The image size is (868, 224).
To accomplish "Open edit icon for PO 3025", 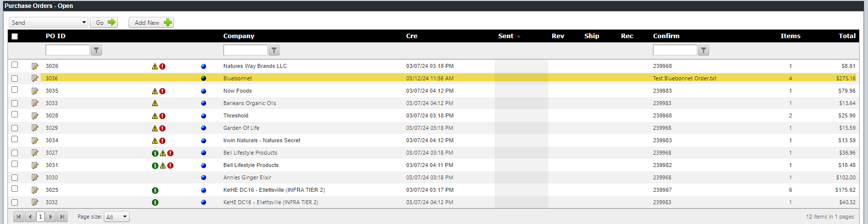I will coord(35,190).
